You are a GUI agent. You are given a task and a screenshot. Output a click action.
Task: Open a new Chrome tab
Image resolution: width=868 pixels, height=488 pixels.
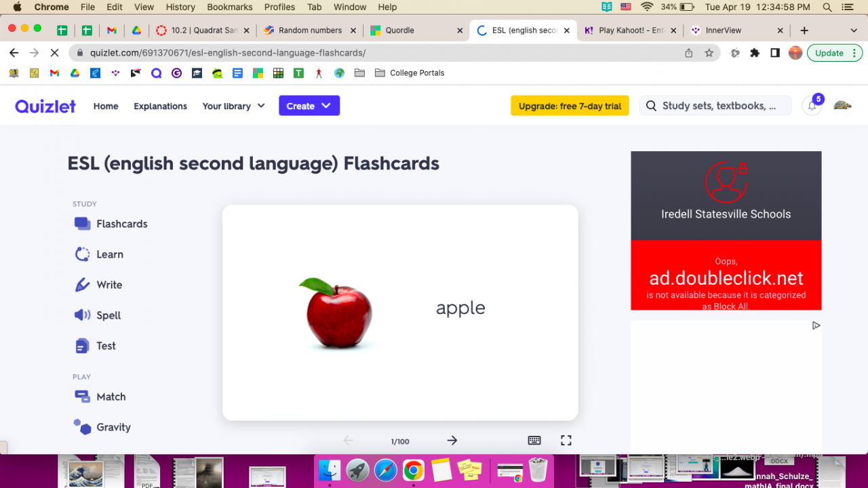coord(804,30)
